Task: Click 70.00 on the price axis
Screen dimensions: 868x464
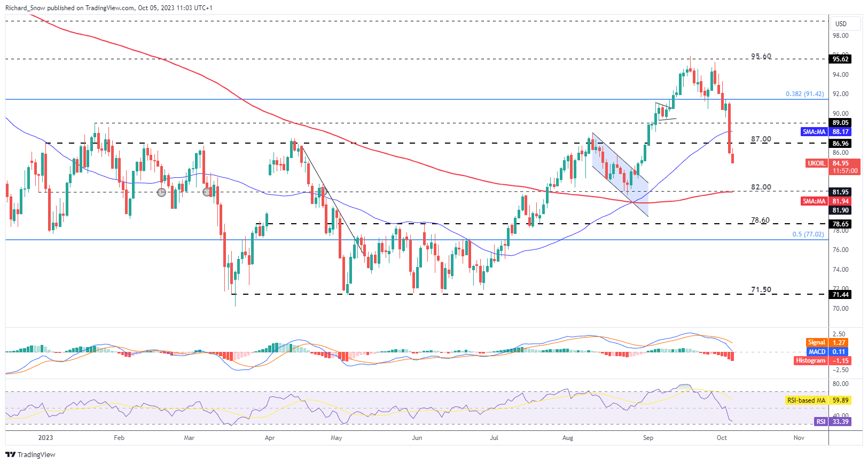Action: point(841,309)
